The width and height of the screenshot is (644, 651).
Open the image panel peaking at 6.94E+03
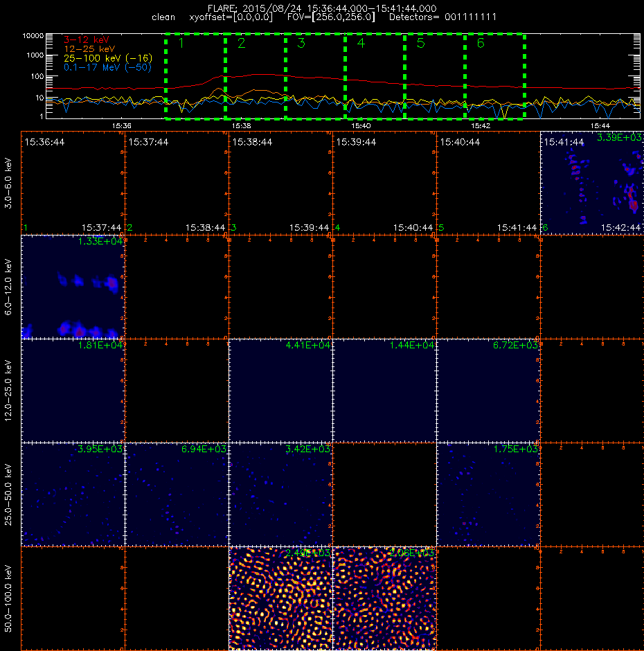click(177, 494)
